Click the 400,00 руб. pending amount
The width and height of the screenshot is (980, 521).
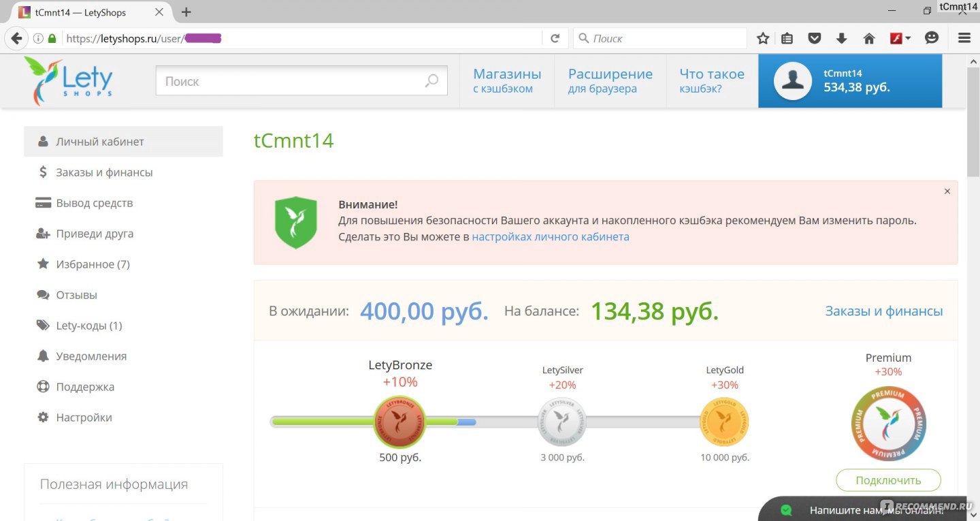[x=425, y=311]
